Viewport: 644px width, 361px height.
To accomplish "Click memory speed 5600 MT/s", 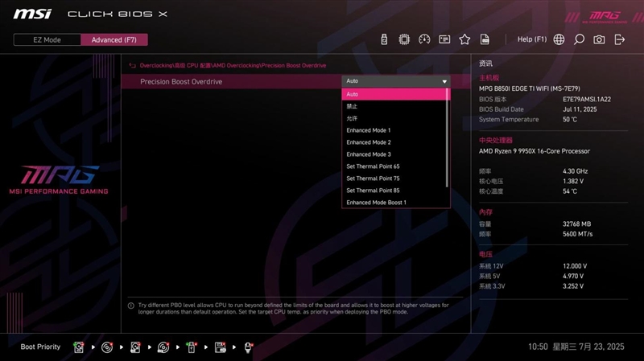I will [x=577, y=234].
